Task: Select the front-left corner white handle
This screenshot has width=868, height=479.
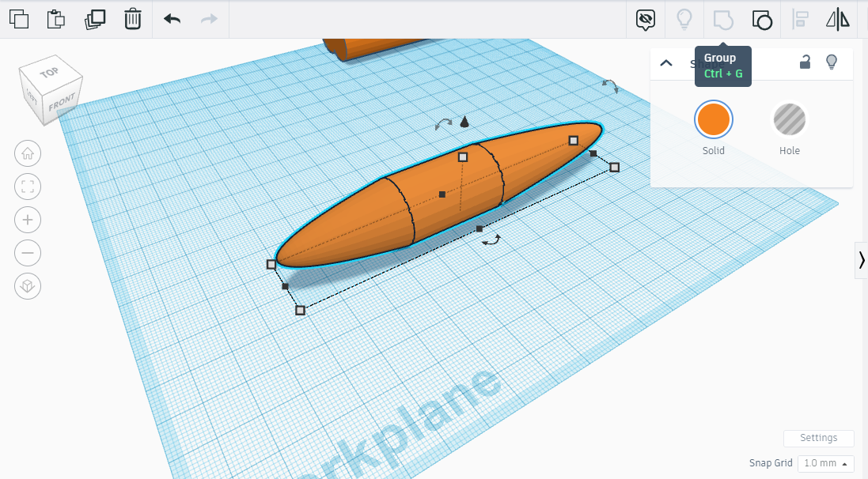Action: pos(271,264)
